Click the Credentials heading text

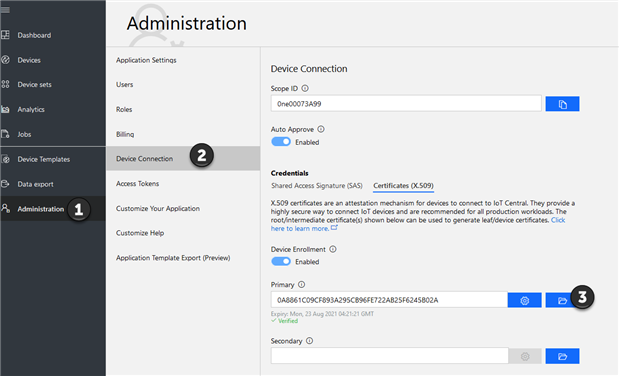point(289,173)
